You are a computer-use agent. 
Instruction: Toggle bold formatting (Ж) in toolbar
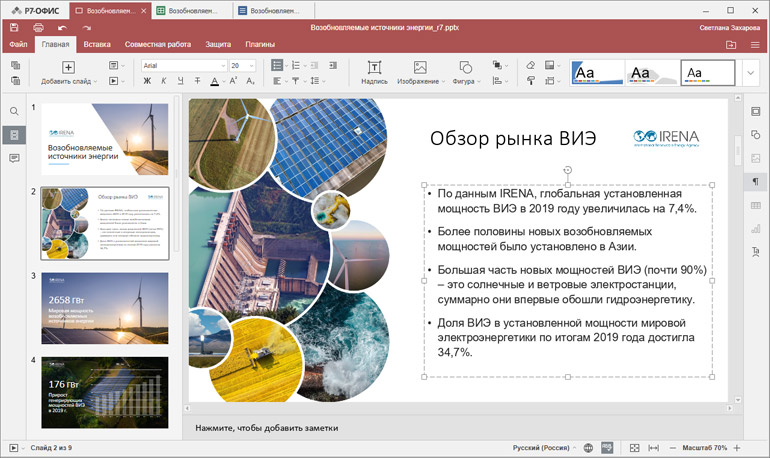(147, 81)
